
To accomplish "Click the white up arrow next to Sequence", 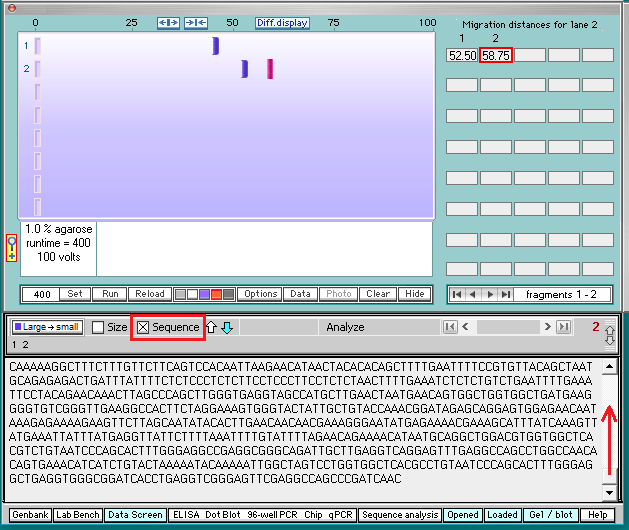I will tap(211, 327).
